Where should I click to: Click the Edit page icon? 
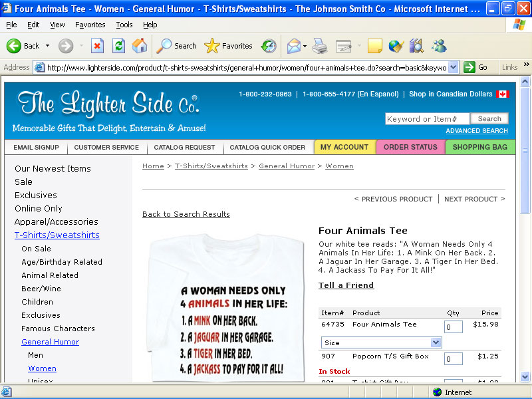click(343, 46)
